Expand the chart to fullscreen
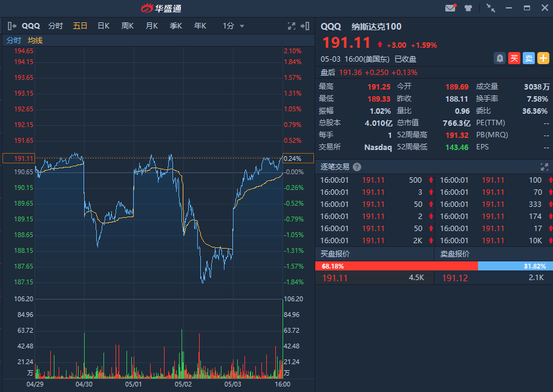The image size is (553, 392). pyautogui.click(x=291, y=26)
